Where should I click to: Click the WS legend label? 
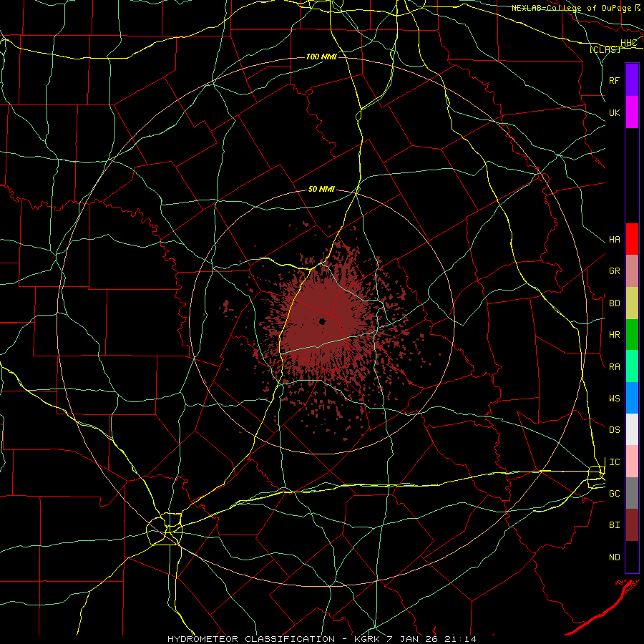614,399
